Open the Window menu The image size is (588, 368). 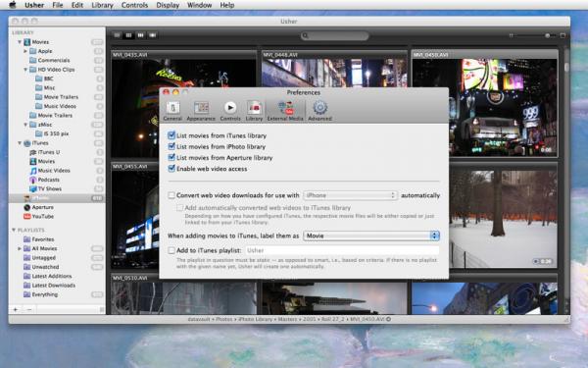pos(200,5)
